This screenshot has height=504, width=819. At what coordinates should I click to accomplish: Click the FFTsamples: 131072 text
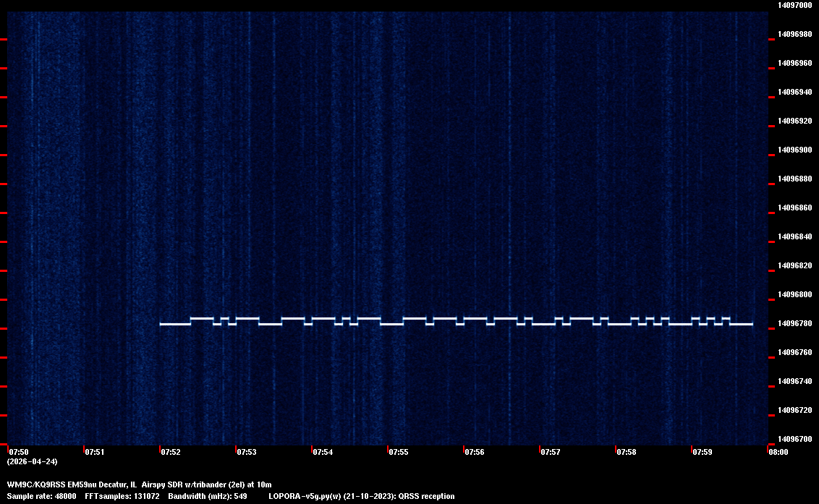(x=122, y=496)
